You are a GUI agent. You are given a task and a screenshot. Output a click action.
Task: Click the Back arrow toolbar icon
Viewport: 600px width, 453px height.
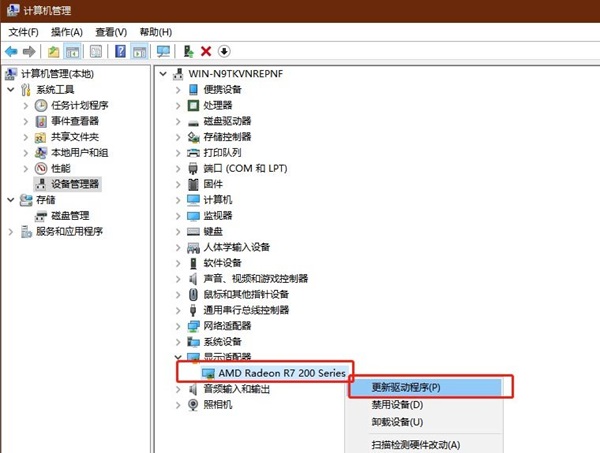click(11, 51)
